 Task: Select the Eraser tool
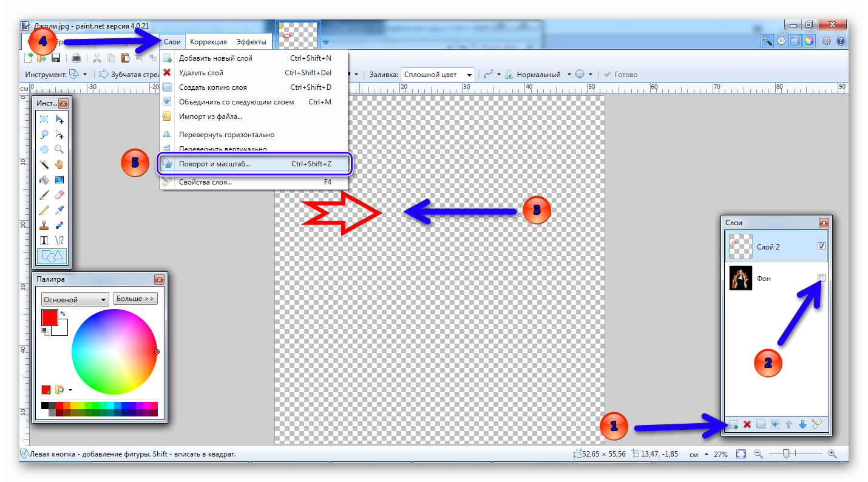click(x=59, y=195)
